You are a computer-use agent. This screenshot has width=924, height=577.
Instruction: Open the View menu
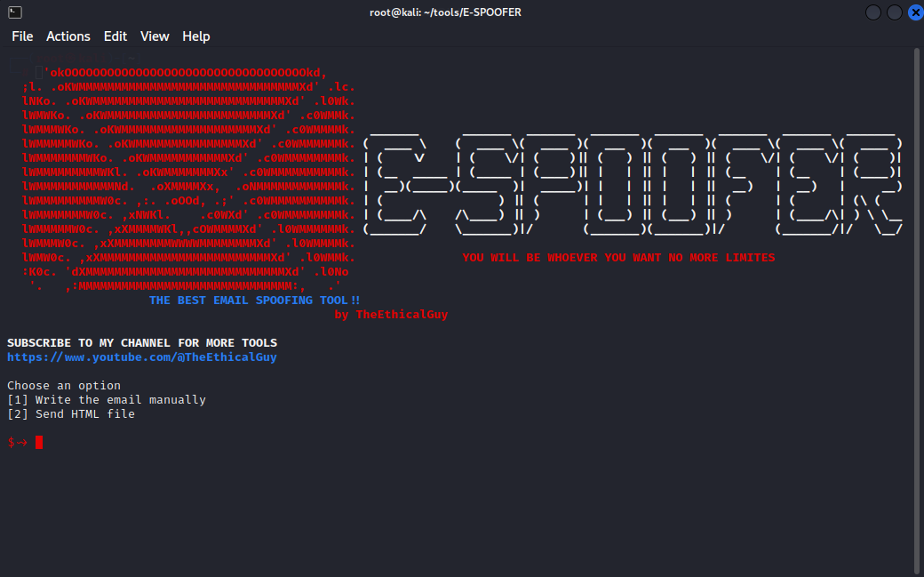[155, 36]
